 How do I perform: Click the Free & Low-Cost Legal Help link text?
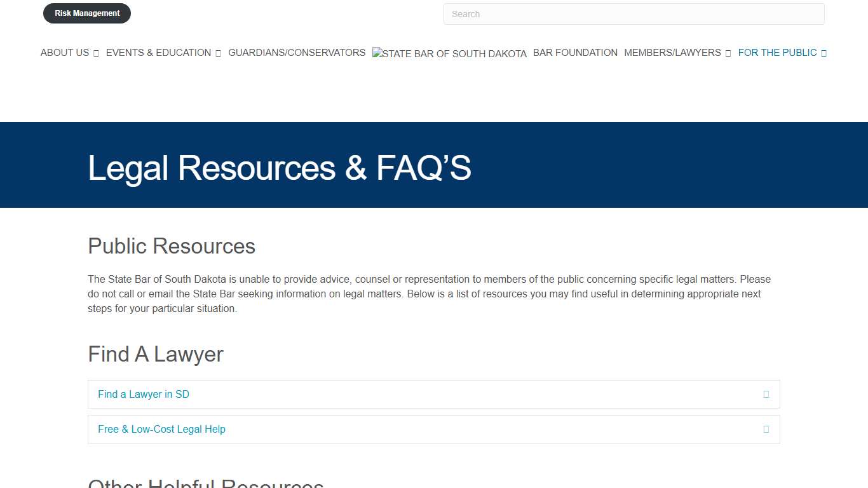[x=161, y=430]
